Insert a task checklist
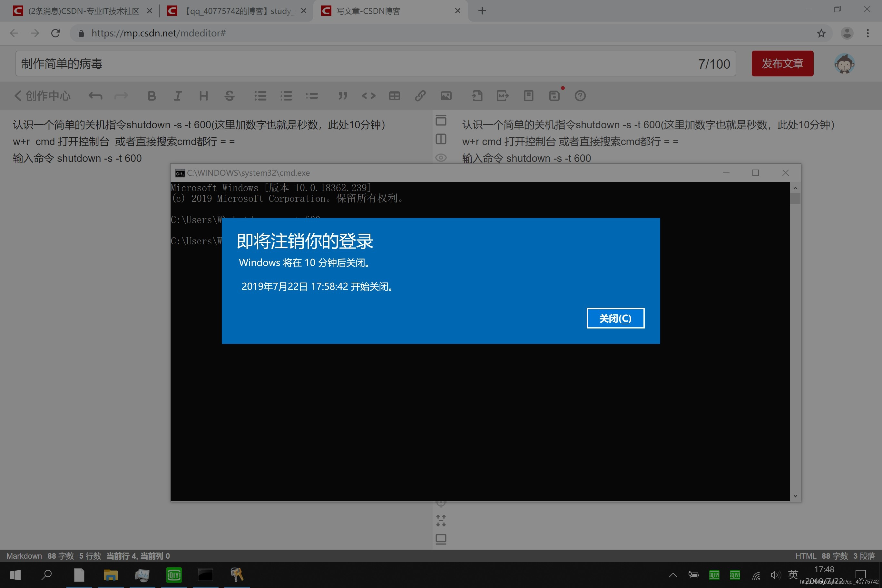 click(x=312, y=96)
